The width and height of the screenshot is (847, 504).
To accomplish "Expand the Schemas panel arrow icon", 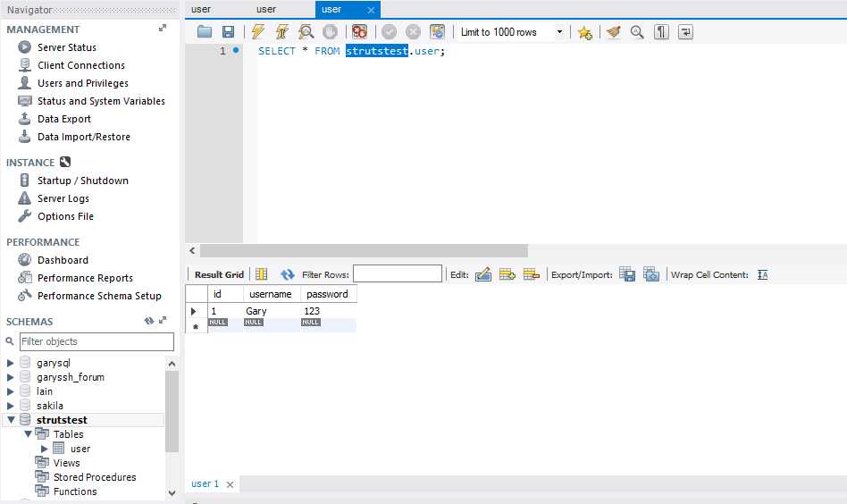I will coord(163,320).
